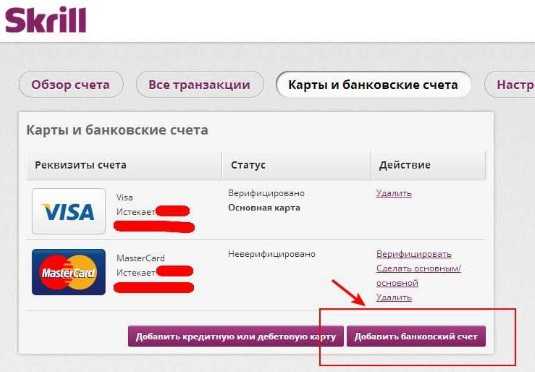Click the Карты и банковские счета panel heading
The image size is (535, 372).
[x=117, y=130]
